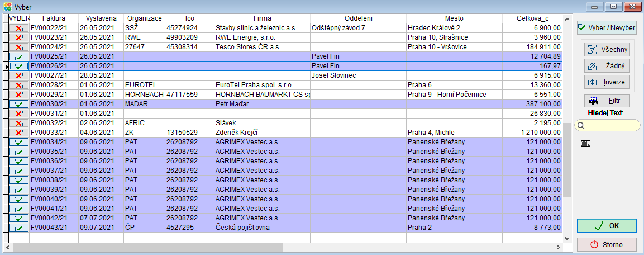Click into the Hledej Text search field
The height and width of the screenshot is (255, 644).
pyautogui.click(x=607, y=125)
